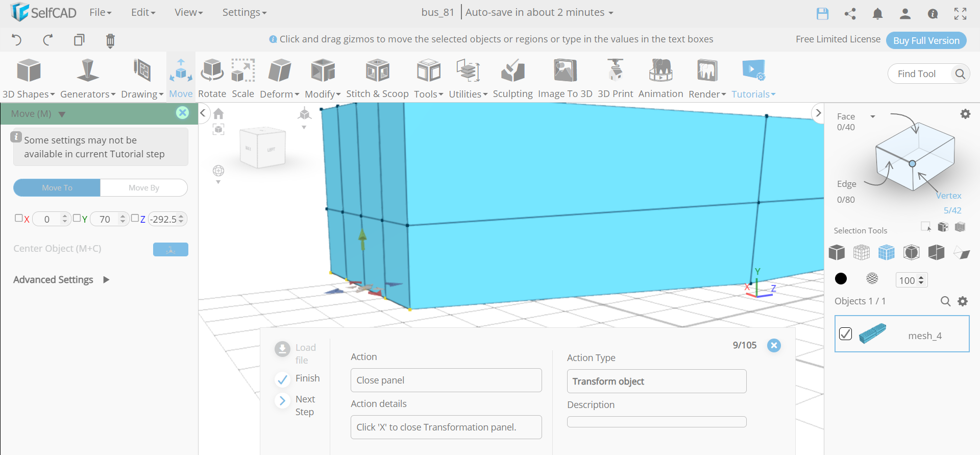Select Edge selection mode

(846, 184)
